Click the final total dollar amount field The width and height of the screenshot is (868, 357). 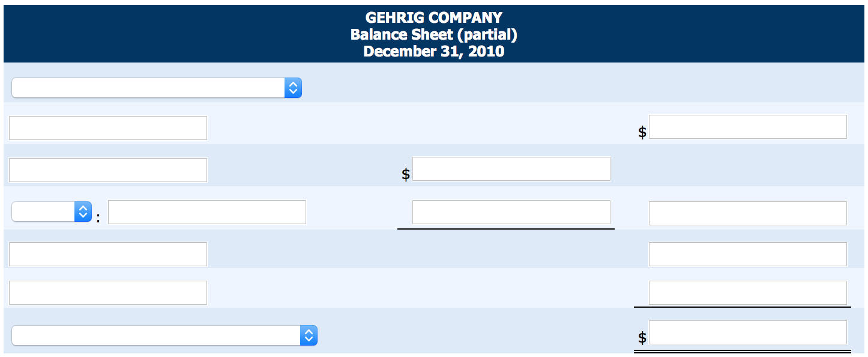tap(748, 332)
